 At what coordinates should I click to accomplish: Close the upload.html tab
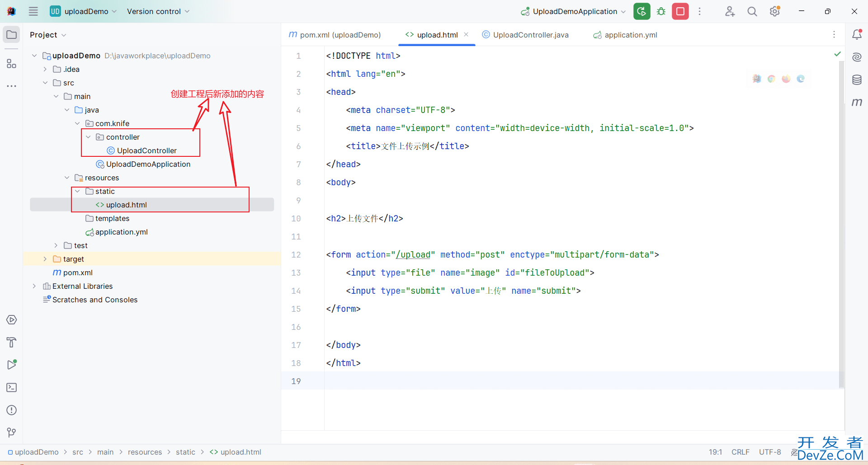click(466, 34)
